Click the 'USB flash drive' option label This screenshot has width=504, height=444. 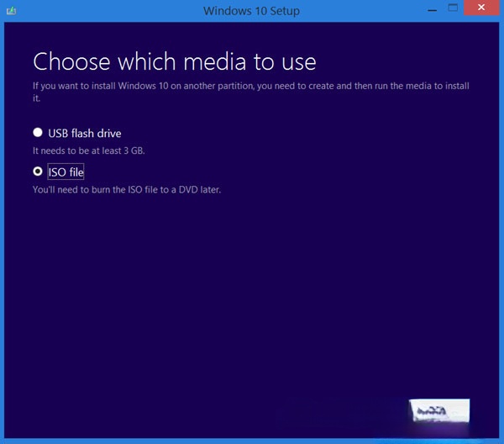tap(85, 133)
